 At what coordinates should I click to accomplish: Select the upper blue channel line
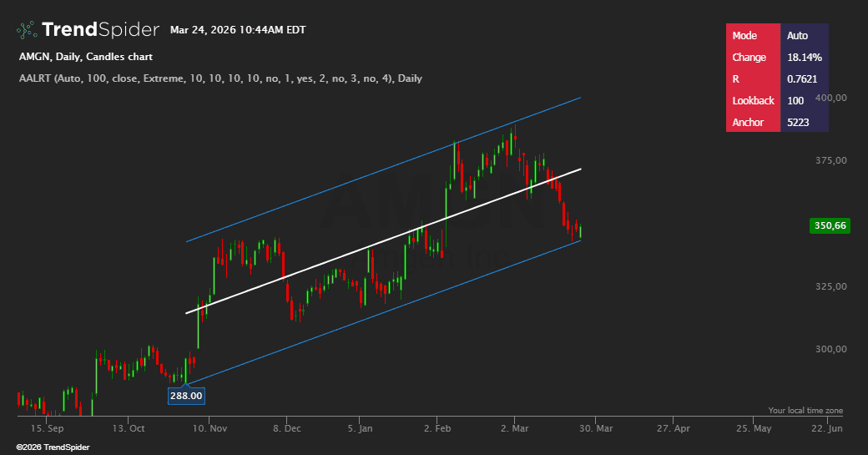point(383,170)
